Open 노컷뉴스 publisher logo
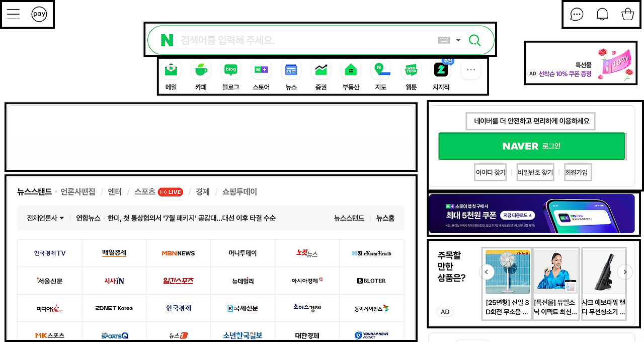 [307, 253]
